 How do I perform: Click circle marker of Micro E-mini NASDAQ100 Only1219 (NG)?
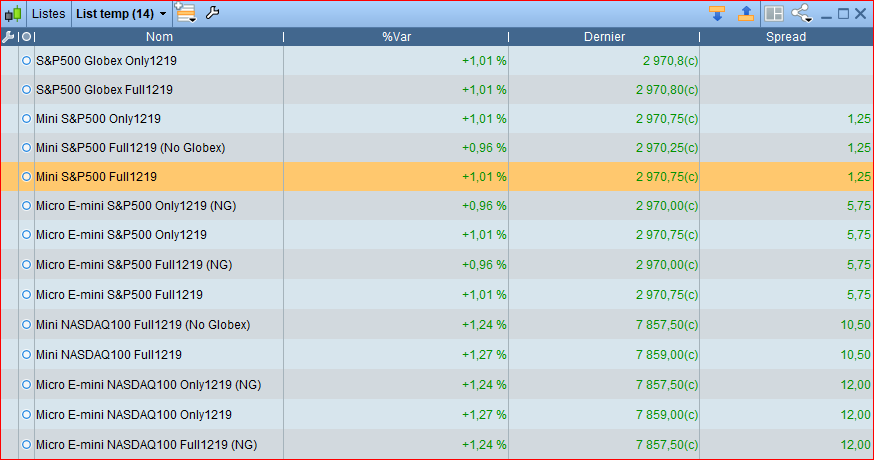tap(26, 385)
